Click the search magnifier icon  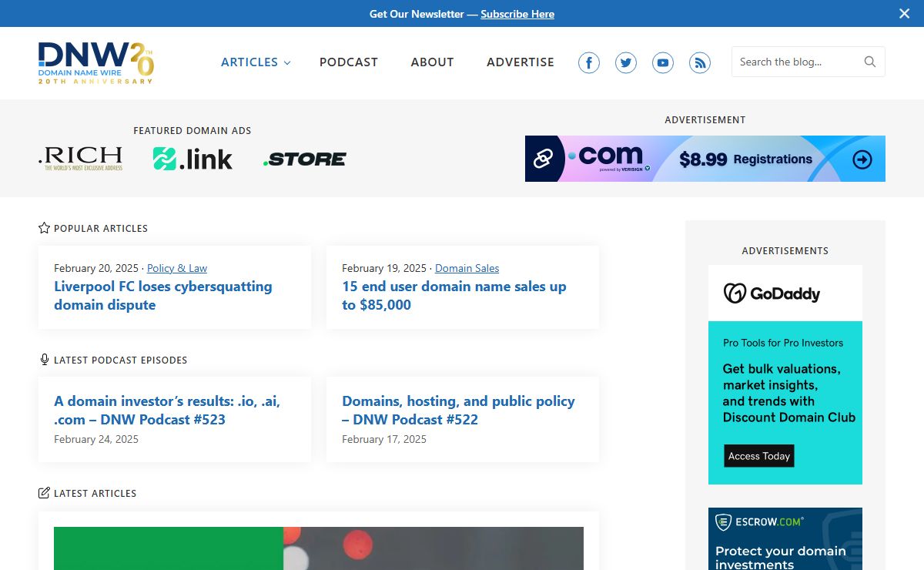[870, 62]
